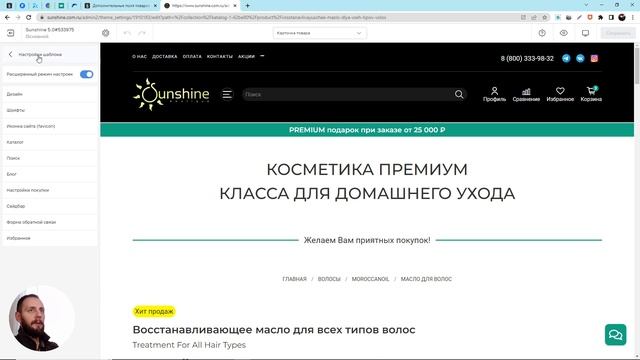The width and height of the screenshot is (640, 360).
Task: Click the ОПЛАТА site link
Action: [192, 57]
